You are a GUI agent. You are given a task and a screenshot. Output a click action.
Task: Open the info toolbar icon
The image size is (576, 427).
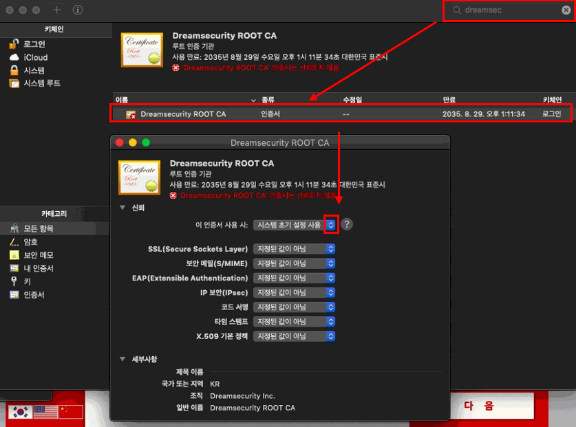tap(78, 10)
